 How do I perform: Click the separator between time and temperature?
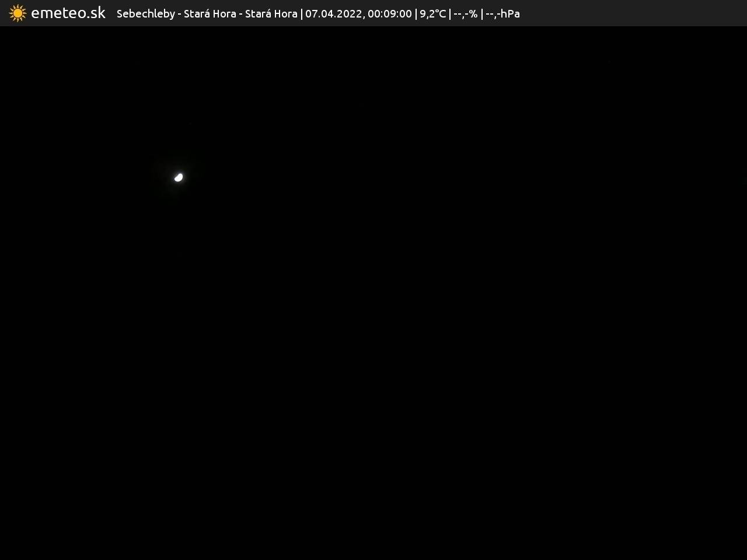(x=416, y=13)
